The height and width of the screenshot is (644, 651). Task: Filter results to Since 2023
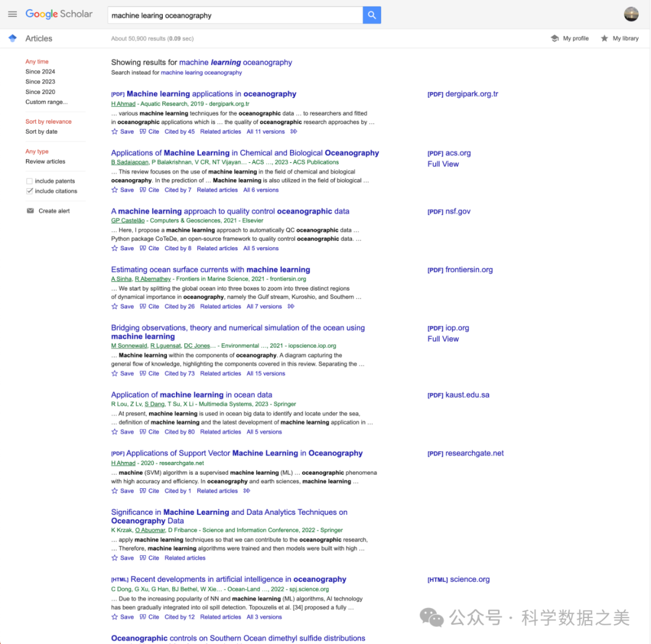point(40,81)
